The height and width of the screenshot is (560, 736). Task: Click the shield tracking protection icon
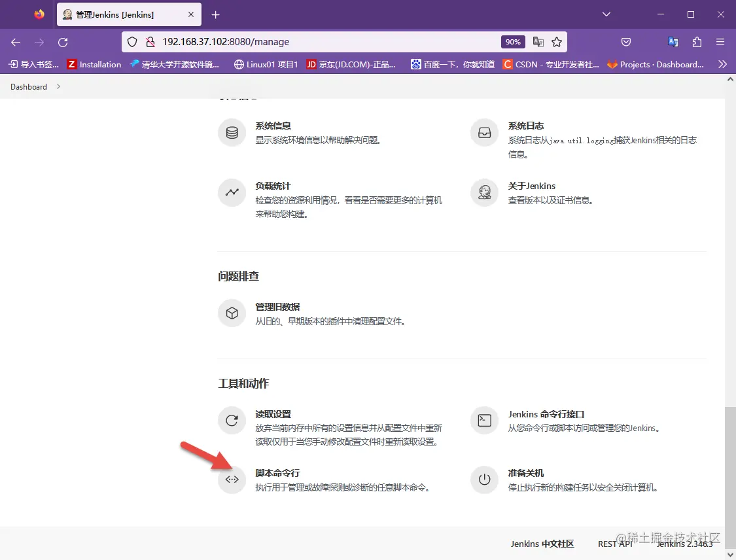coord(132,42)
